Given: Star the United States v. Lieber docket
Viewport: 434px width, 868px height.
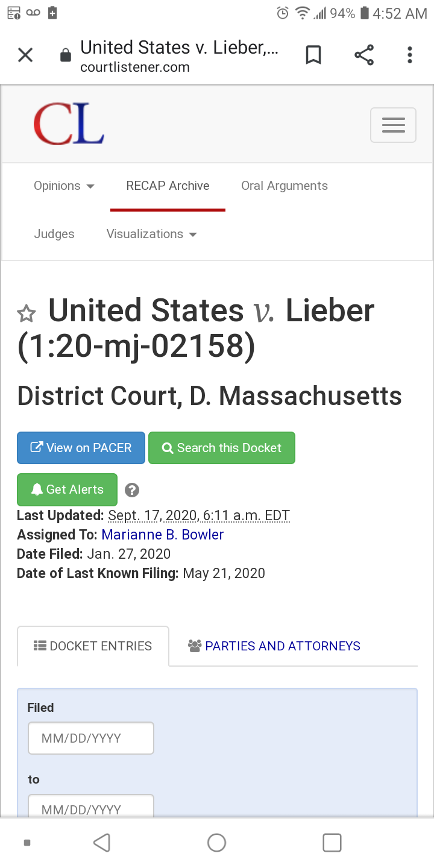Looking at the screenshot, I should click(x=27, y=313).
